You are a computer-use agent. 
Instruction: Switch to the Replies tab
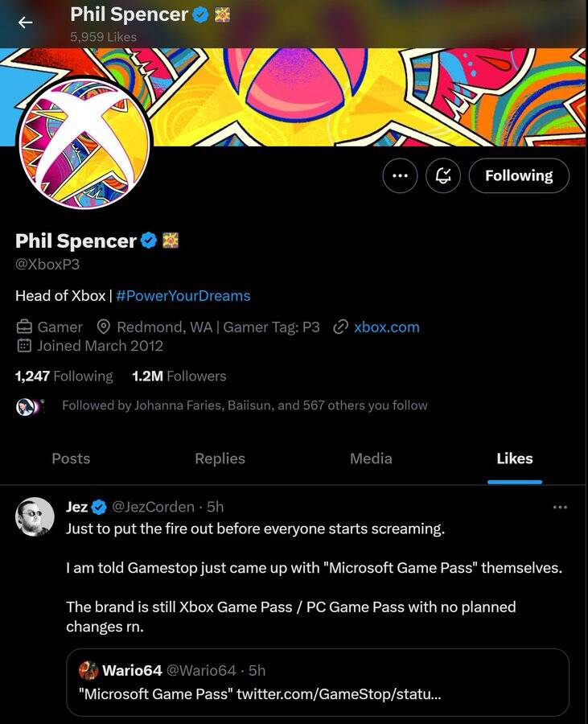pyautogui.click(x=220, y=459)
